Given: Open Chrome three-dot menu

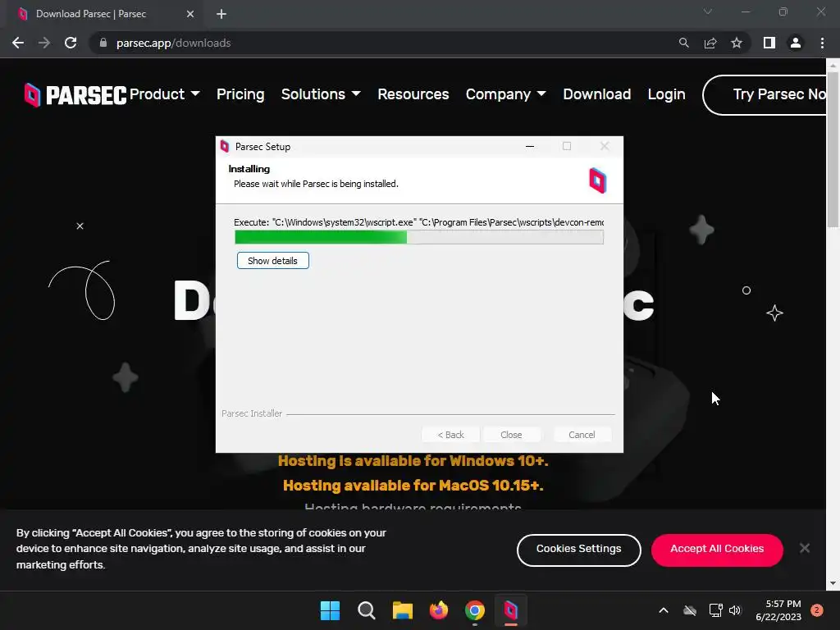Looking at the screenshot, I should 822,43.
